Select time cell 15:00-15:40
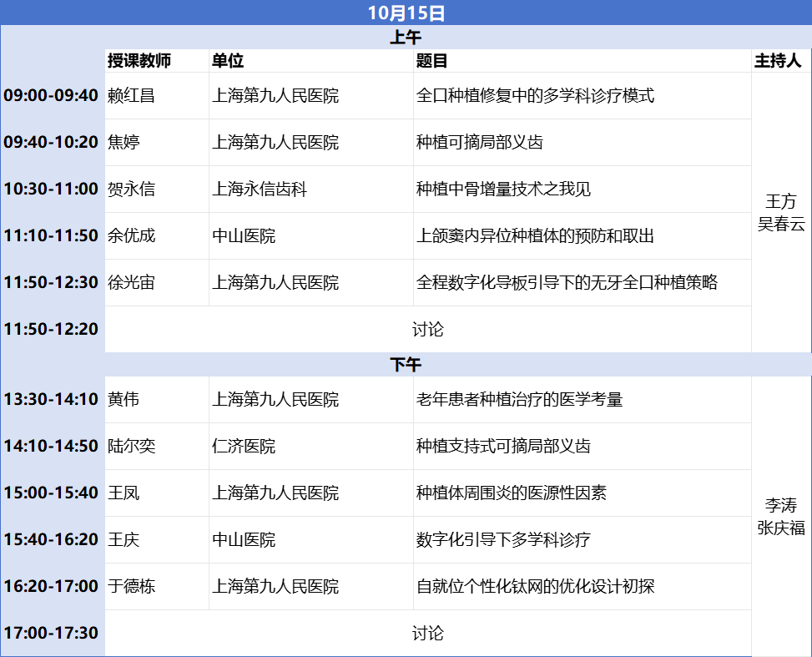Screen dimensions: 812x657 click(51, 493)
